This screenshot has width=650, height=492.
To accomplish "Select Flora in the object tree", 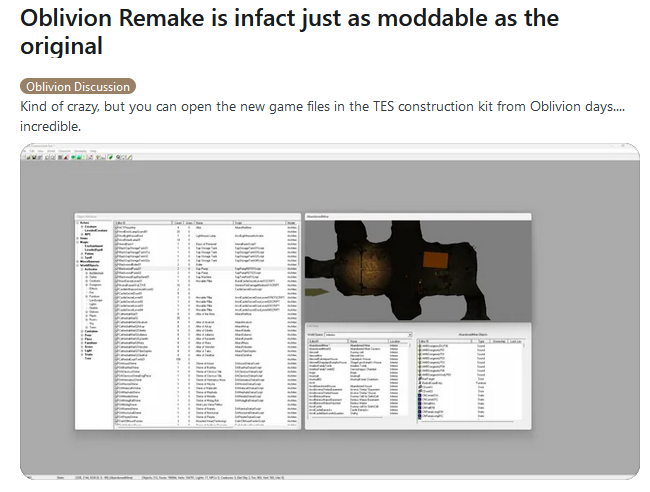I will (88, 339).
